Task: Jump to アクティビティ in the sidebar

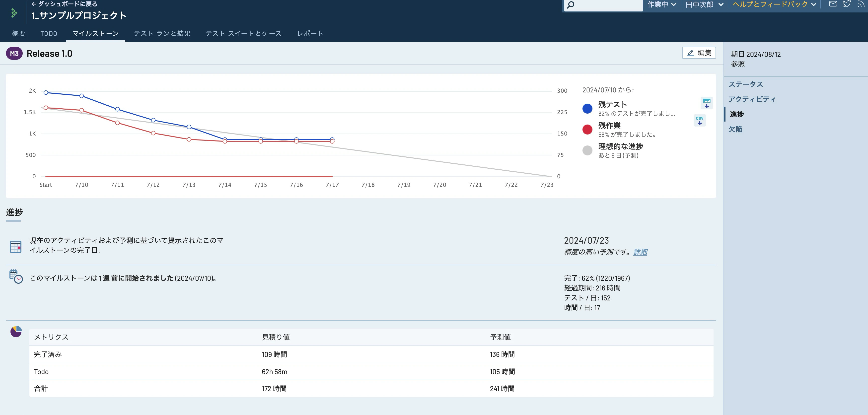Action: (x=752, y=99)
